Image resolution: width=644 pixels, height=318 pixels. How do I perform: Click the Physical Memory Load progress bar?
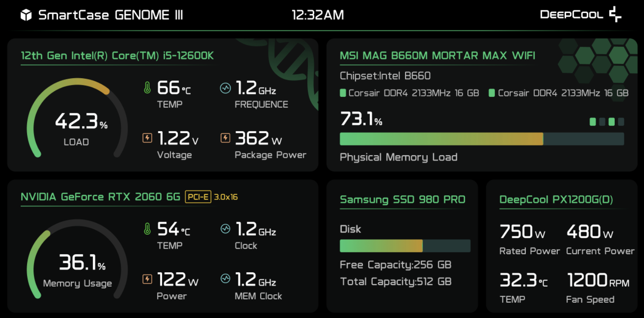(482, 139)
